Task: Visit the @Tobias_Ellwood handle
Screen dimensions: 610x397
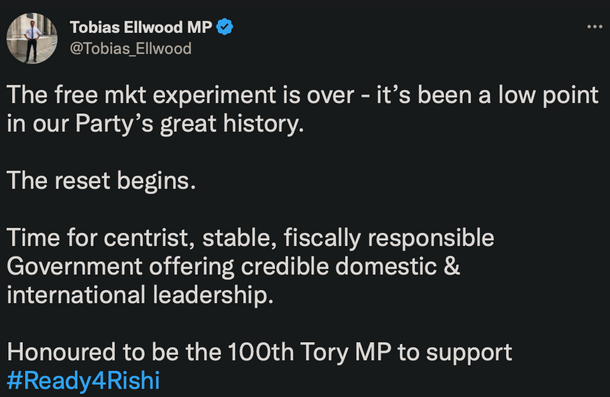Action: [x=131, y=49]
